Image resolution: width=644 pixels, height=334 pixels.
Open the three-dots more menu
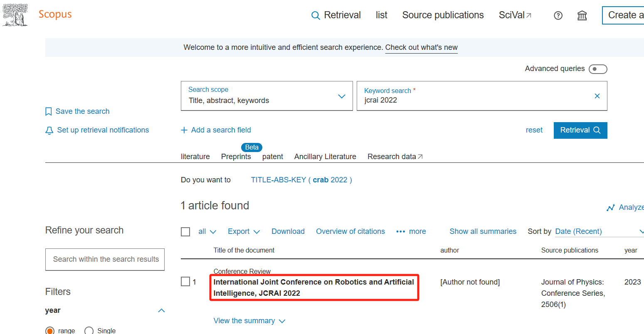400,231
